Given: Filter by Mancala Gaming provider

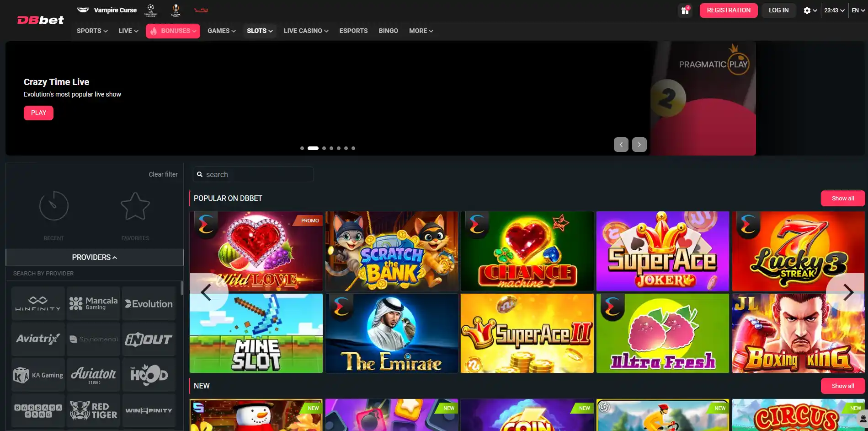Looking at the screenshot, I should (x=93, y=303).
